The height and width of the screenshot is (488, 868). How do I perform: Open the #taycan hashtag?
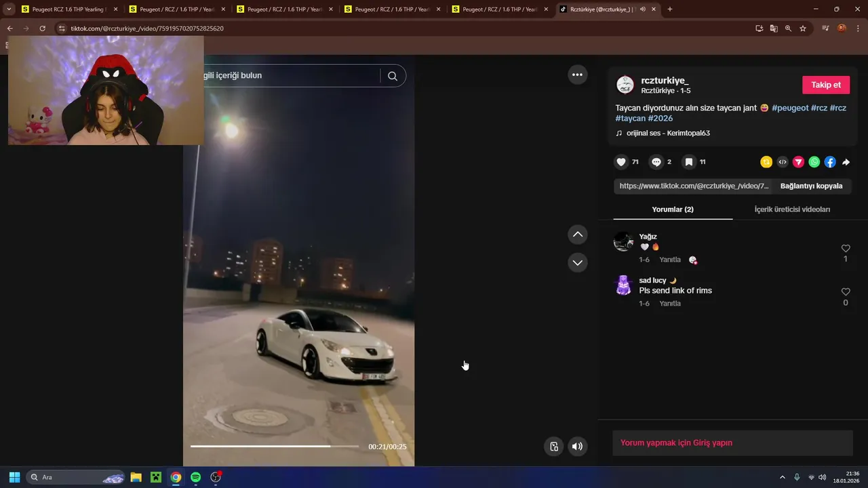(x=630, y=119)
